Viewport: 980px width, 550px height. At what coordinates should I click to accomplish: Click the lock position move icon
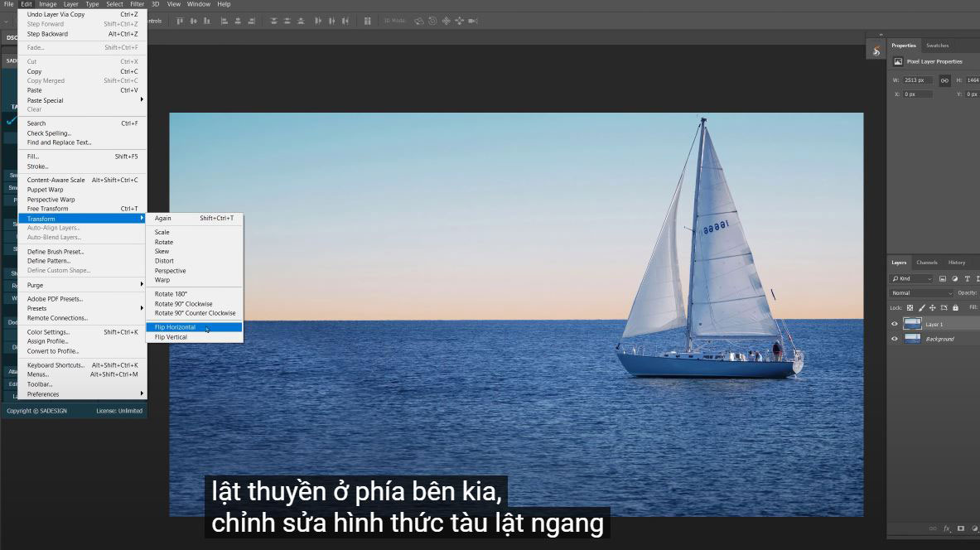pyautogui.click(x=933, y=307)
